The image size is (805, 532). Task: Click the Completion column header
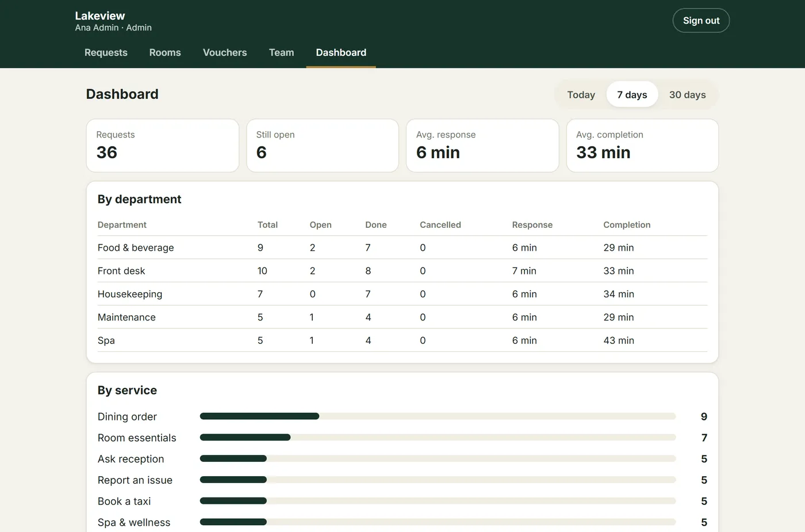(x=627, y=225)
